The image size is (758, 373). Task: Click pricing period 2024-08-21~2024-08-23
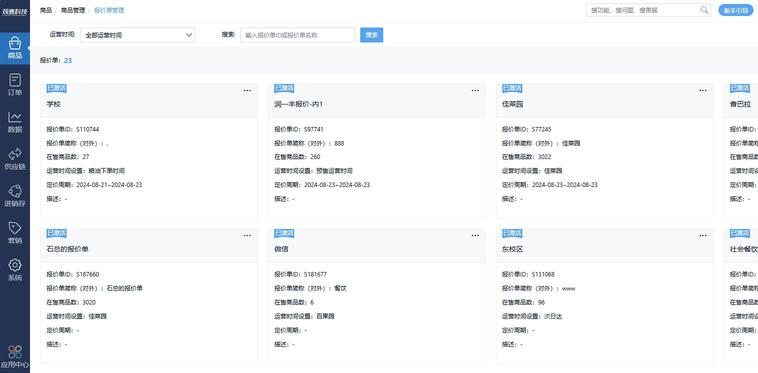click(x=109, y=185)
